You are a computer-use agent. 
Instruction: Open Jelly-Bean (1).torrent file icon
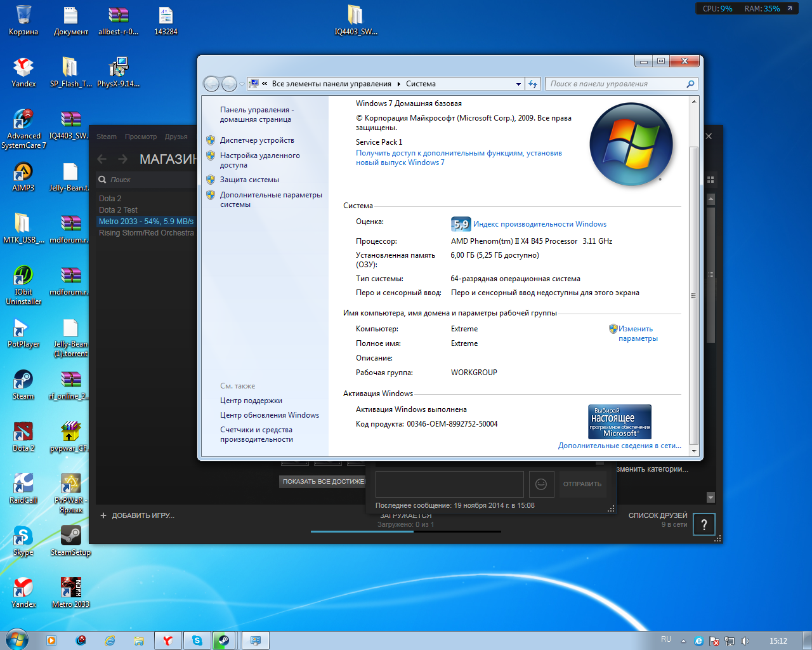tap(70, 337)
